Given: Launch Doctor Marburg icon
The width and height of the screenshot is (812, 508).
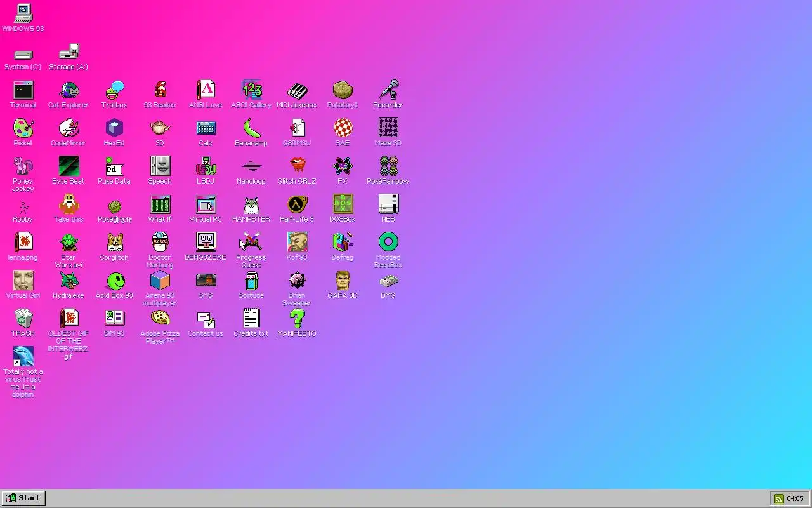Looking at the screenshot, I should pos(160,243).
